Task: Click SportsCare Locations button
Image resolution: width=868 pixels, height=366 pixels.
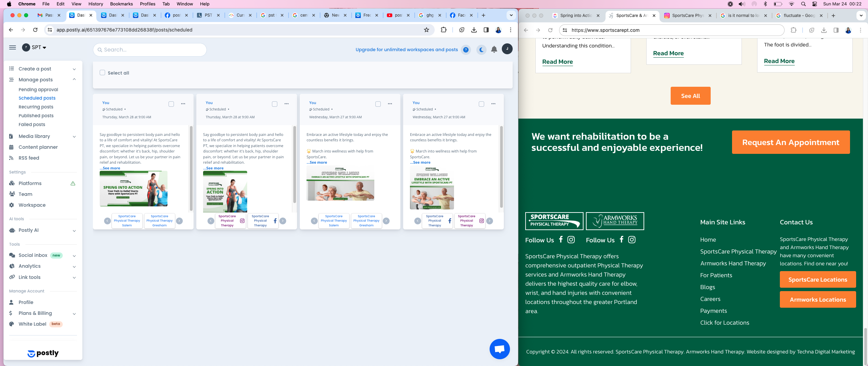Action: 818,280
